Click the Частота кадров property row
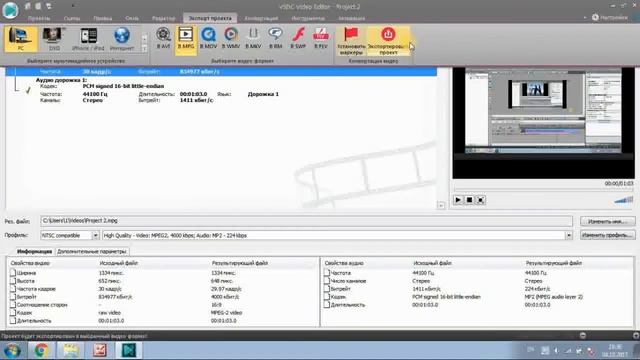Image resolution: width=640 pixels, height=360 pixels. (x=163, y=289)
